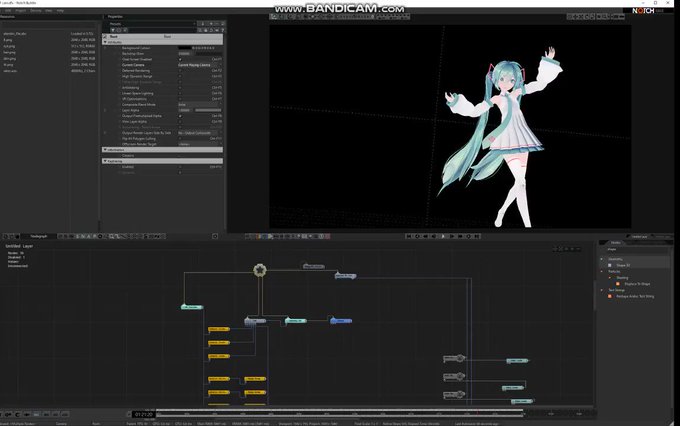The height and width of the screenshot is (426, 680).
Task: Toggle the VR Optimisations checkbox
Action: click(180, 99)
